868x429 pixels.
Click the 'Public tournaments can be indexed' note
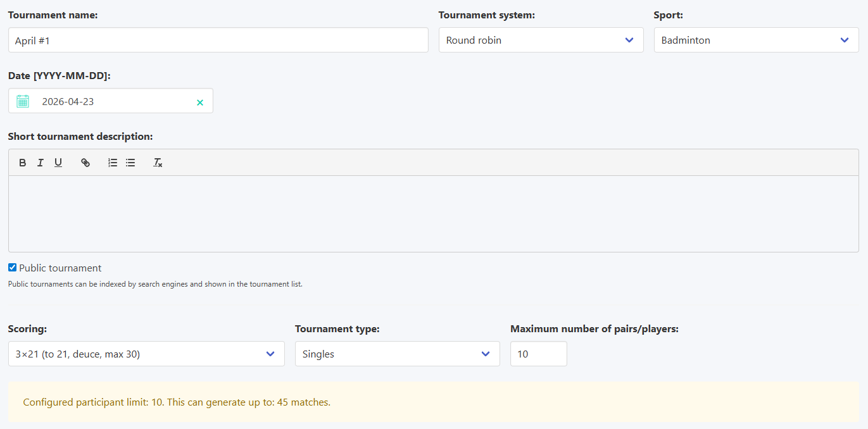[x=155, y=284]
